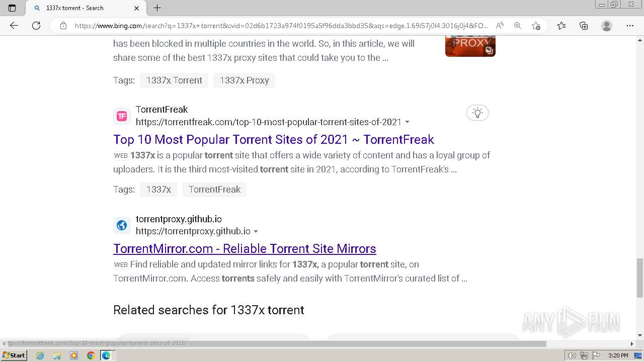Open the user profile icon

(607, 26)
